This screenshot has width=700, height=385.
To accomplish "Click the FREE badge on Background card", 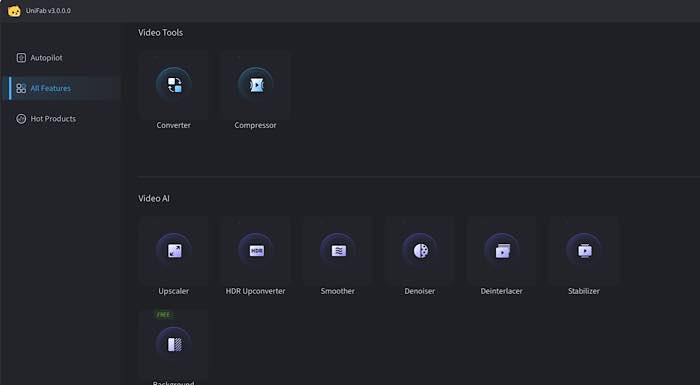I will (x=163, y=315).
